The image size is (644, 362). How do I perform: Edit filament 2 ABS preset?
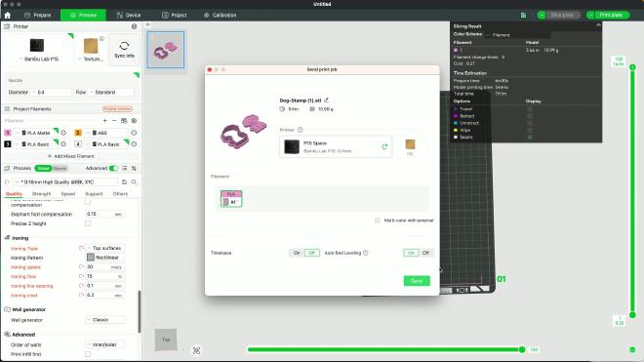coord(134,133)
